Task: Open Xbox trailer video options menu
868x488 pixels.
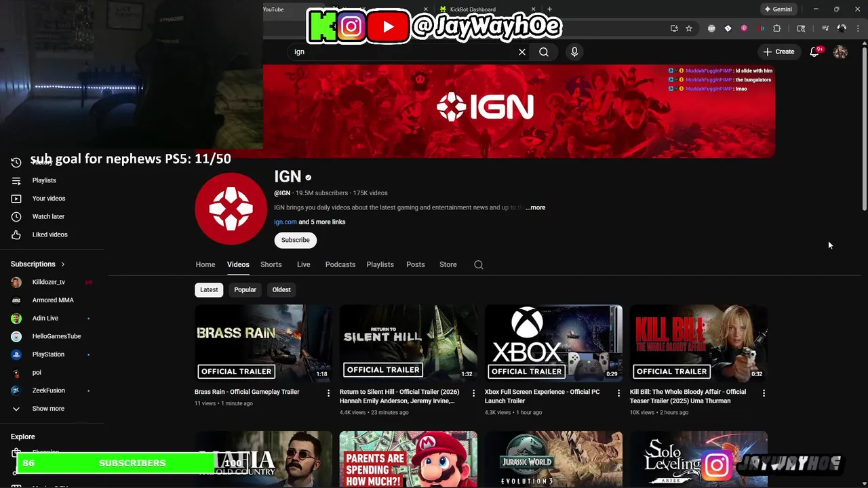Action: (619, 393)
